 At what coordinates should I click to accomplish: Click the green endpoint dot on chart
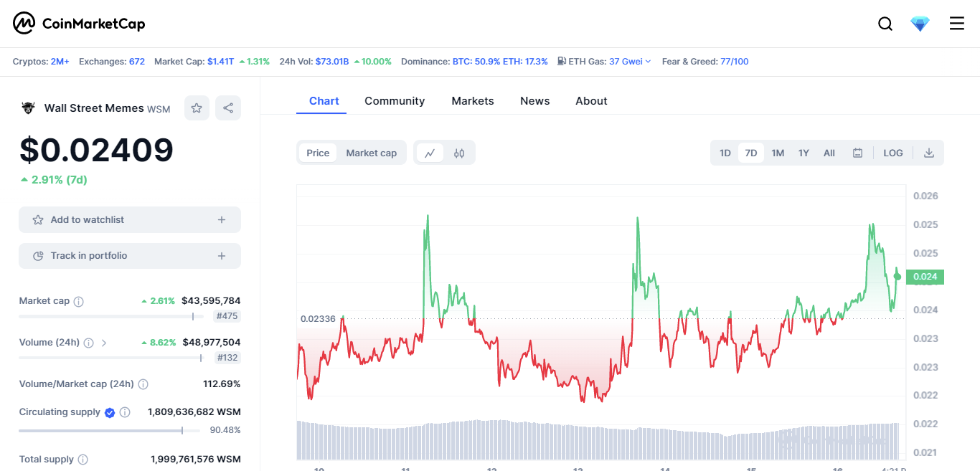897,277
